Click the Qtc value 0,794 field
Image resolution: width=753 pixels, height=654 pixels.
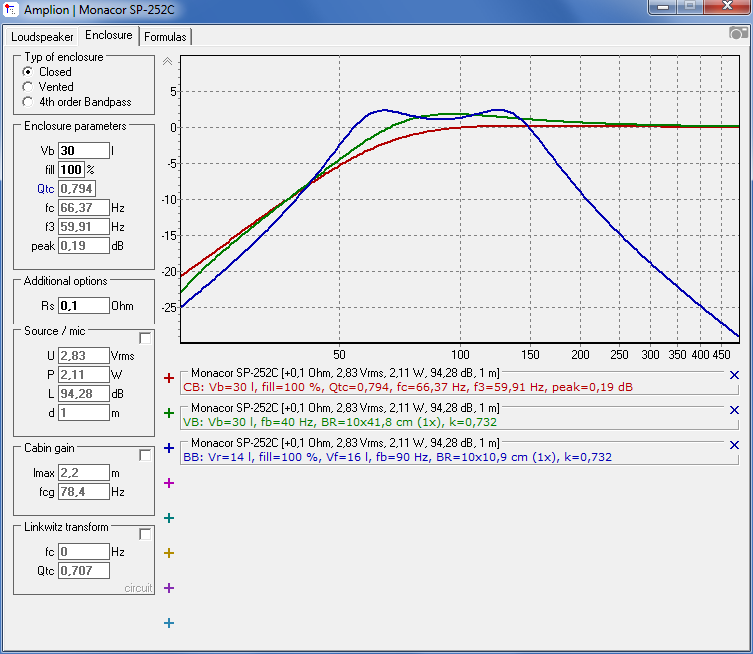(77, 189)
